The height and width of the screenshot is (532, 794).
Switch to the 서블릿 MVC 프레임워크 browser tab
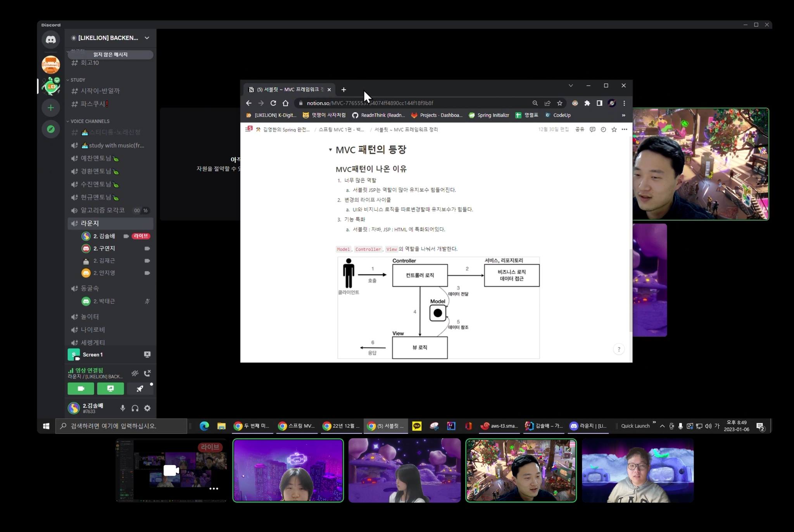pyautogui.click(x=289, y=90)
